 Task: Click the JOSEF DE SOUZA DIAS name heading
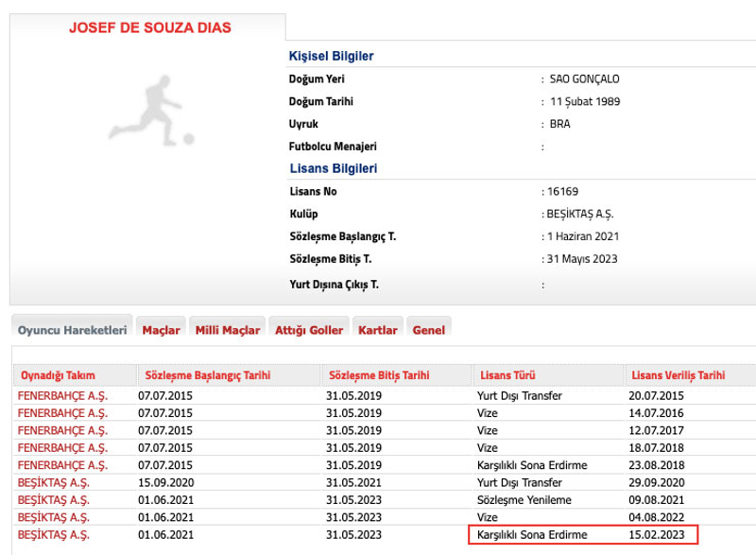[x=149, y=27]
